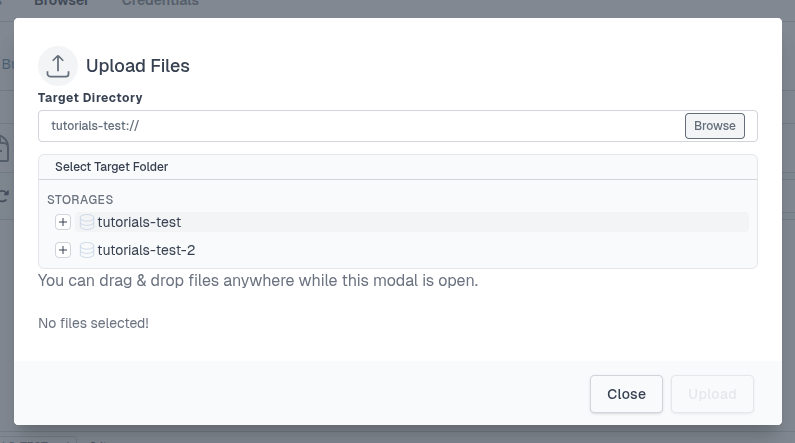Click the Browse button for target directory
The height and width of the screenshot is (443, 795).
pos(714,126)
